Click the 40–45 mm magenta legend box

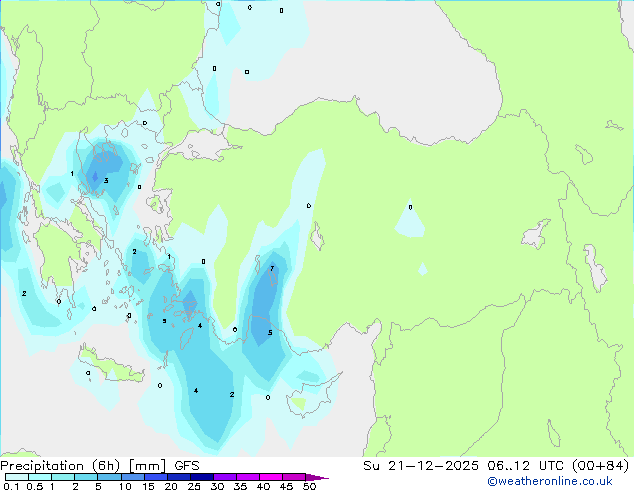tap(271, 477)
